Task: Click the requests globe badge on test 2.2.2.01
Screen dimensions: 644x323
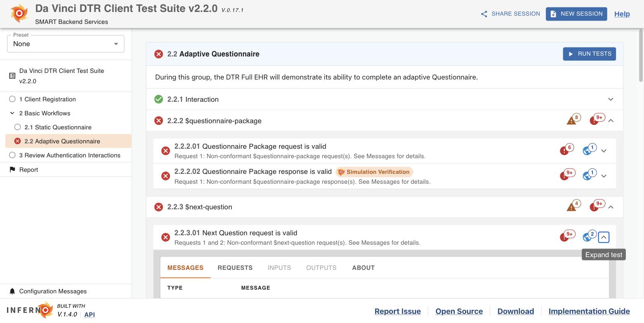Action: pos(590,149)
